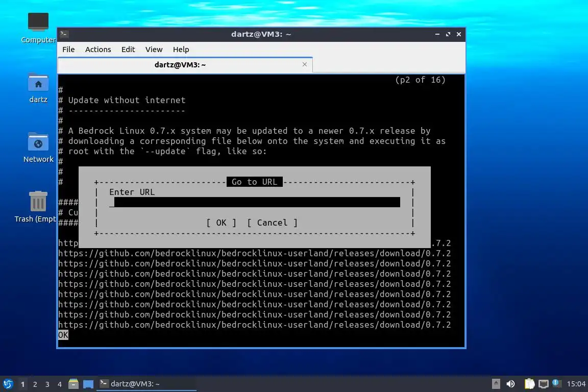Click the show desktop taskbar icon
588x392 pixels.
coord(88,384)
